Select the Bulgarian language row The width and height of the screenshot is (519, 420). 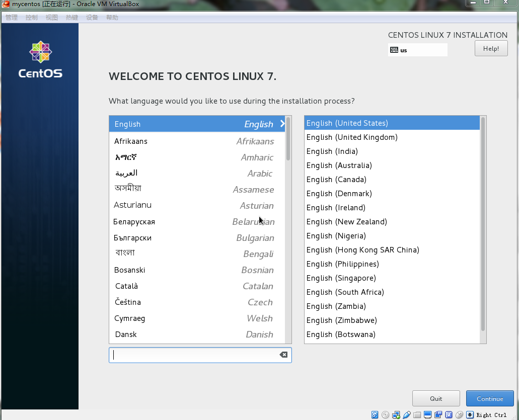197,238
